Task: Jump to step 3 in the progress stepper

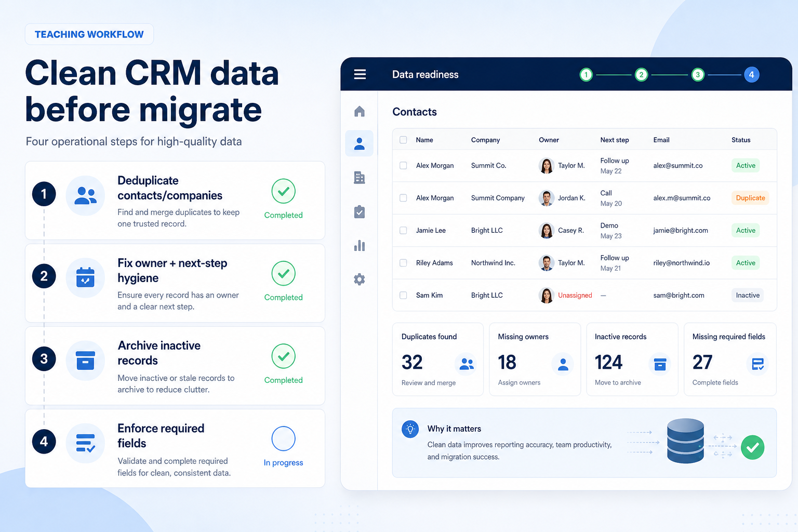Action: (698, 75)
